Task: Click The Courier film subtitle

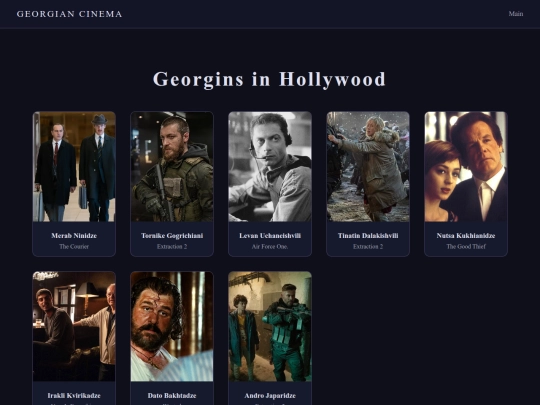Action: pyautogui.click(x=74, y=247)
